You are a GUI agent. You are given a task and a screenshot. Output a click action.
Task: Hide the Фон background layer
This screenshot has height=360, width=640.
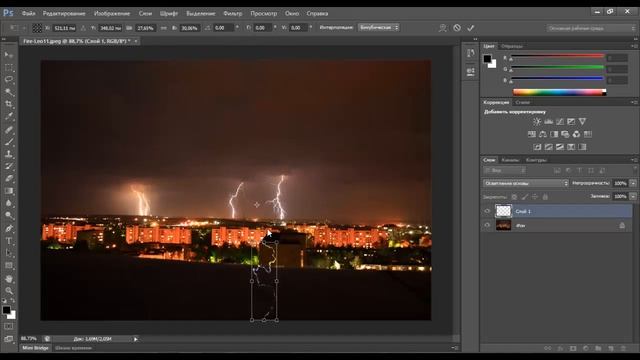click(487, 225)
